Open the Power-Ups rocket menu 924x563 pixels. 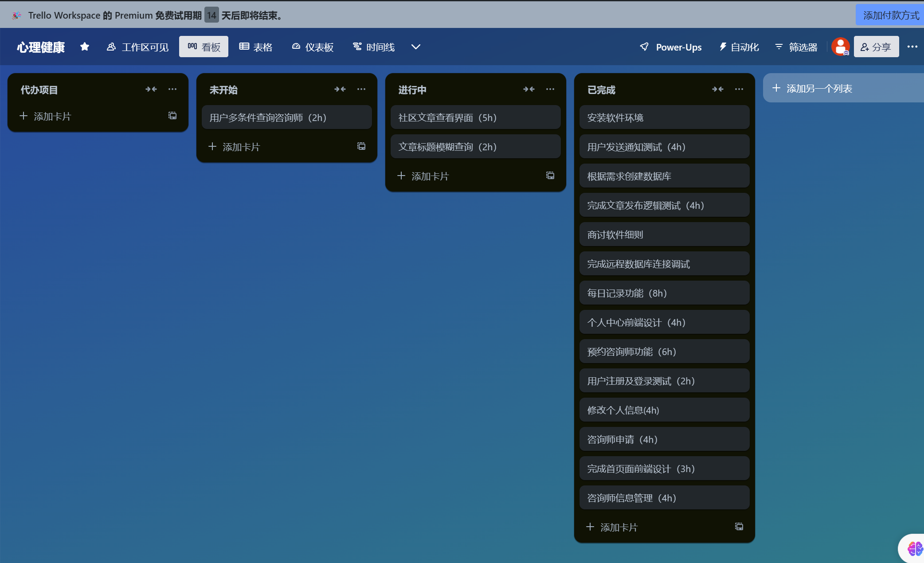click(x=670, y=47)
